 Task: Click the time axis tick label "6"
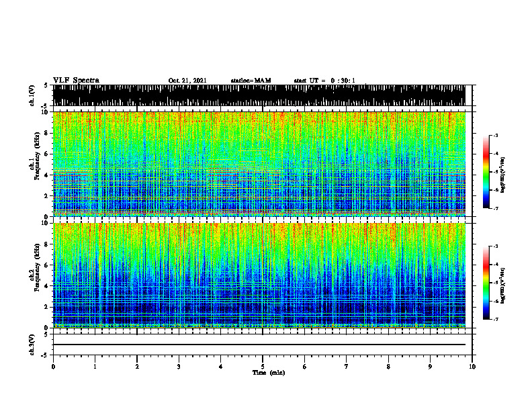[305, 367]
